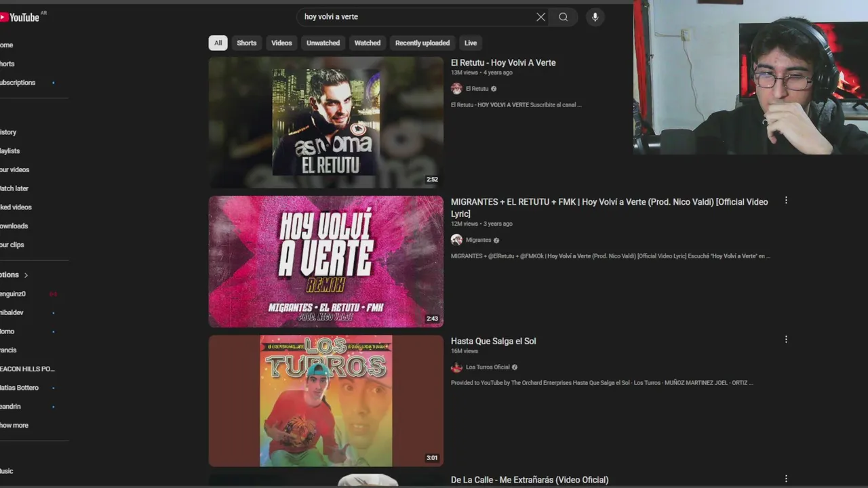Select the Videos filter chip
The height and width of the screenshot is (488, 868).
(x=281, y=43)
